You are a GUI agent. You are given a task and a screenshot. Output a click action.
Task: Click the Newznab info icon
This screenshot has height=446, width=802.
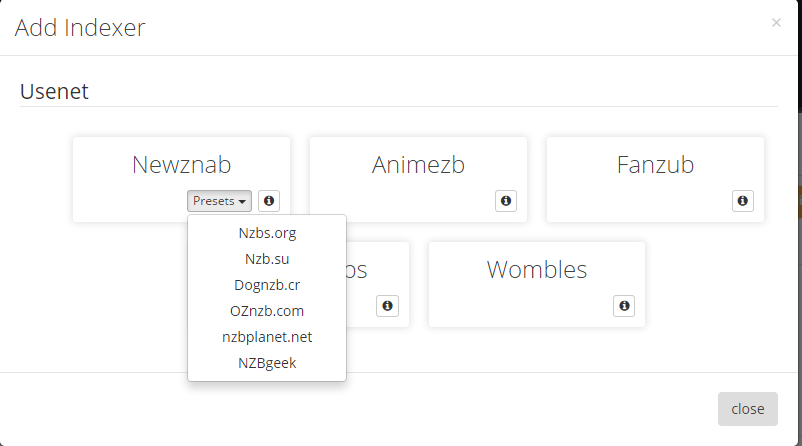click(269, 201)
